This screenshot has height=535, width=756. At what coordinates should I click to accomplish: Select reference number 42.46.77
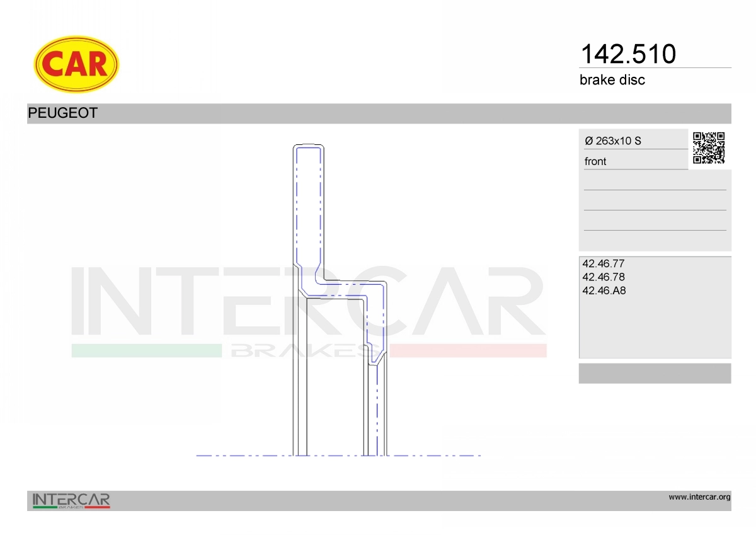coord(603,264)
